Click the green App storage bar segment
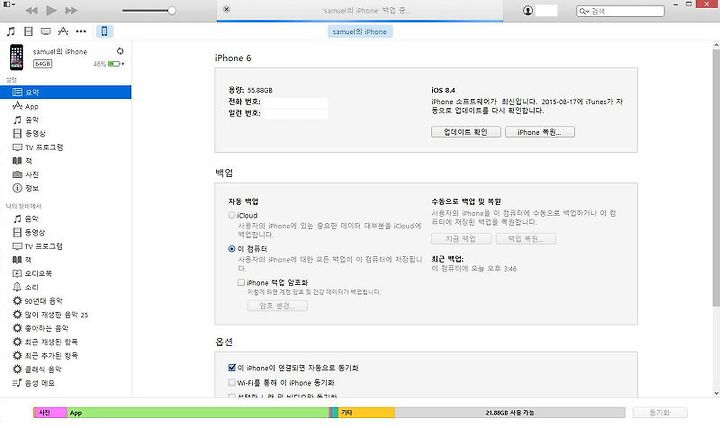This screenshot has height=427, width=720. (198, 413)
